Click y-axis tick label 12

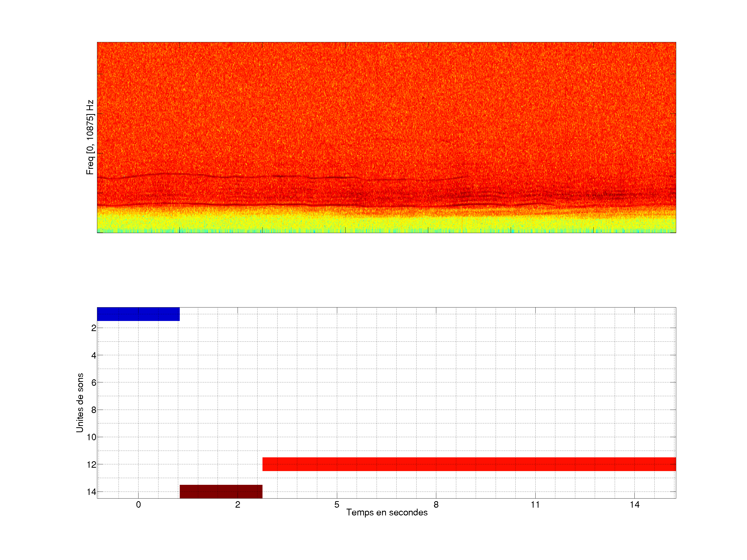click(x=92, y=465)
